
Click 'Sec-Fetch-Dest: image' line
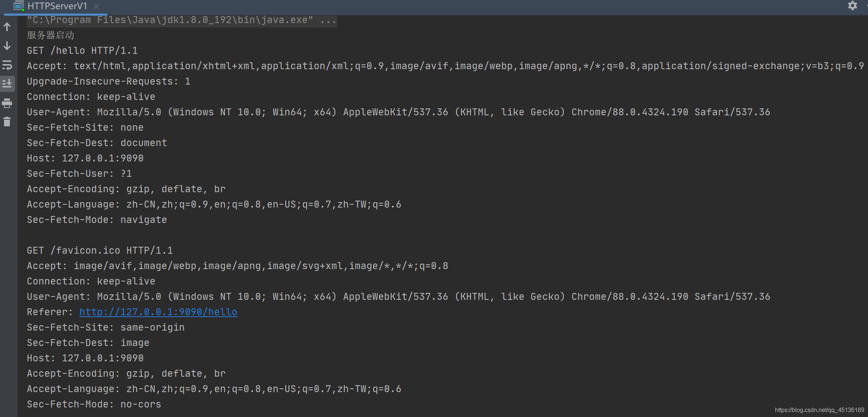(x=88, y=343)
